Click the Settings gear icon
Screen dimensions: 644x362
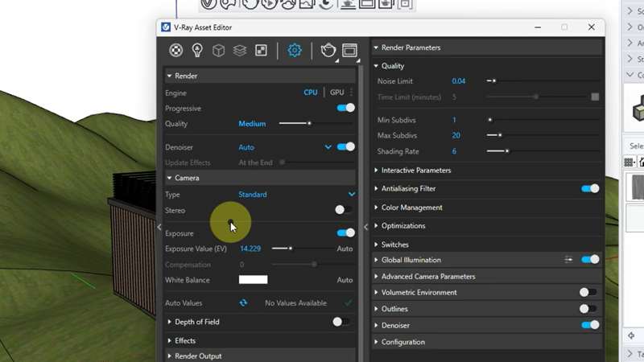[x=295, y=51]
